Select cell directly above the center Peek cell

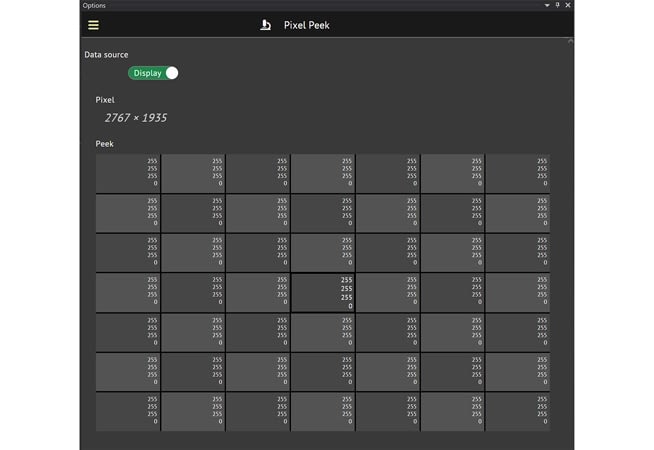click(323, 253)
